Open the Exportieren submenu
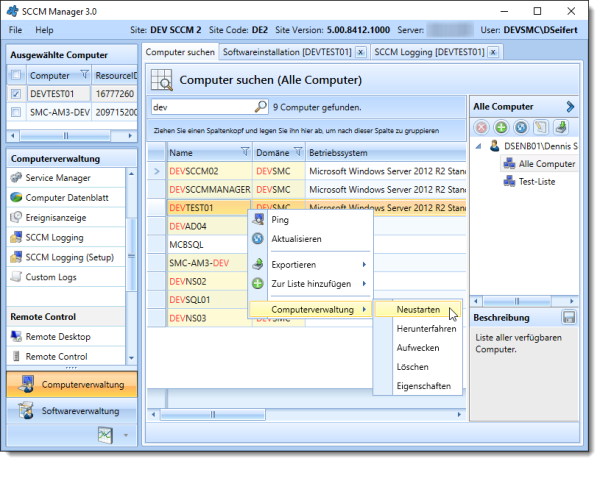The height and width of the screenshot is (481, 600). point(311,264)
